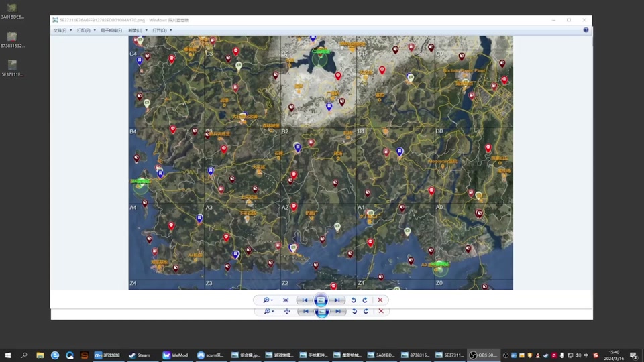Image resolution: width=644 pixels, height=362 pixels.
Task: Click the taskbar clock showing 15:40
Action: 614,355
